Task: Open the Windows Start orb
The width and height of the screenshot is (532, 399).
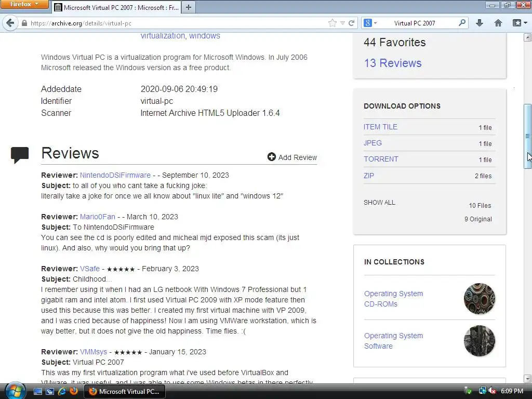Action: tap(15, 391)
